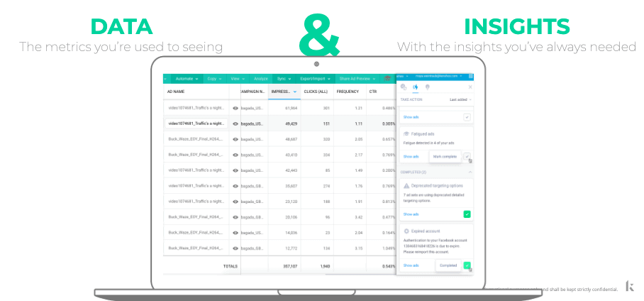Sort by the CAMPAIGN N... column header

[253, 92]
